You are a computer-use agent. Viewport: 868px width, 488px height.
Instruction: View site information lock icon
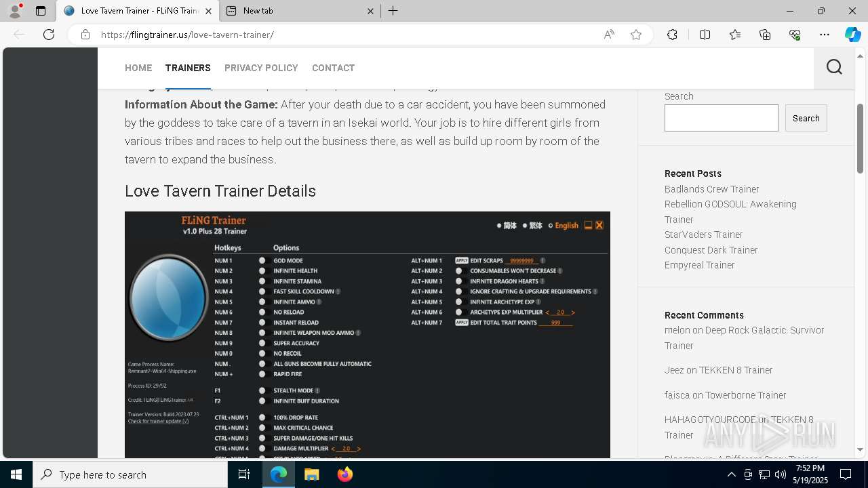tap(85, 35)
